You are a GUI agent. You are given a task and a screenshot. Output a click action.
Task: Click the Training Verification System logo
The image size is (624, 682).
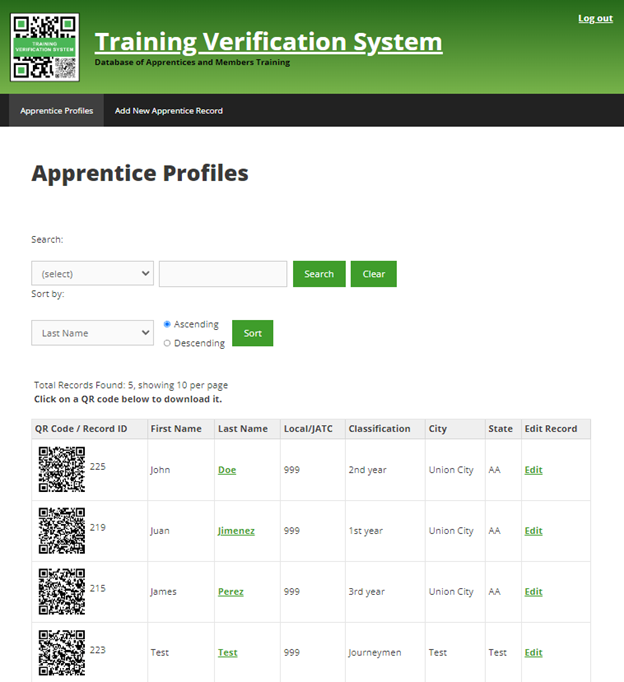tap(45, 47)
